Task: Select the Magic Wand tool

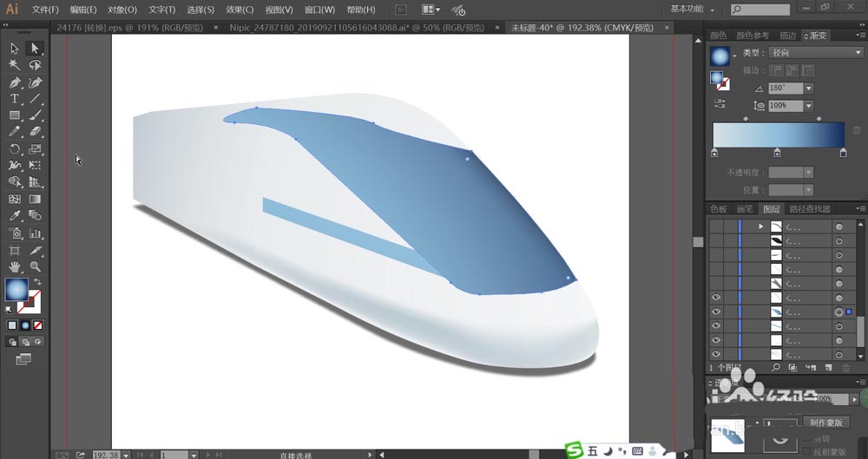Action: (15, 65)
